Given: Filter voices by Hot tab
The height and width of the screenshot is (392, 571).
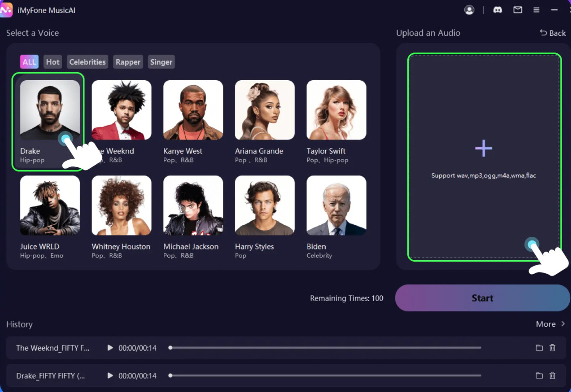Looking at the screenshot, I should click(x=53, y=62).
